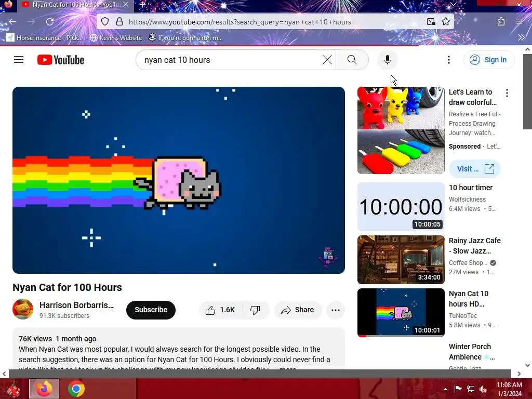Select the Nyan Cat for 100 Hours tab
Screen dimensions: 532x399
coord(75,5)
